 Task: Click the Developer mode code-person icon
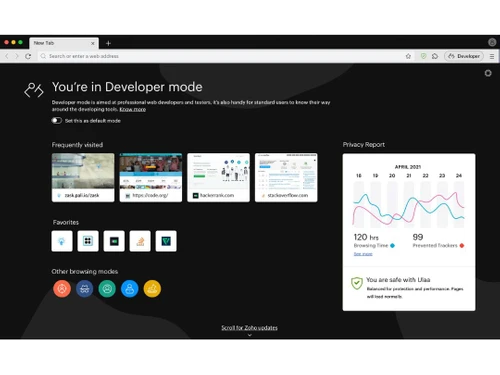tap(34, 90)
